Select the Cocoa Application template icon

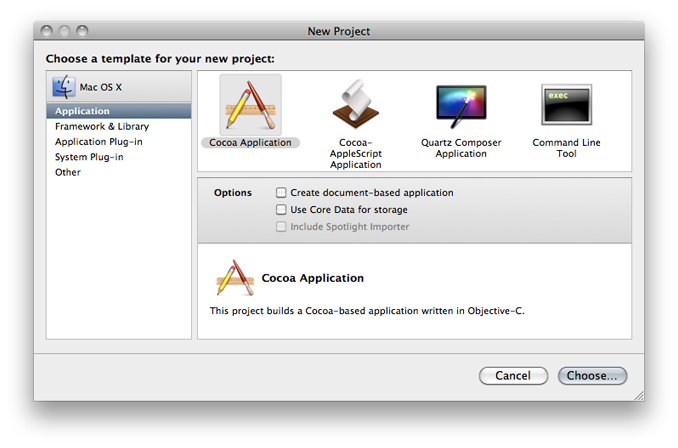click(x=250, y=105)
